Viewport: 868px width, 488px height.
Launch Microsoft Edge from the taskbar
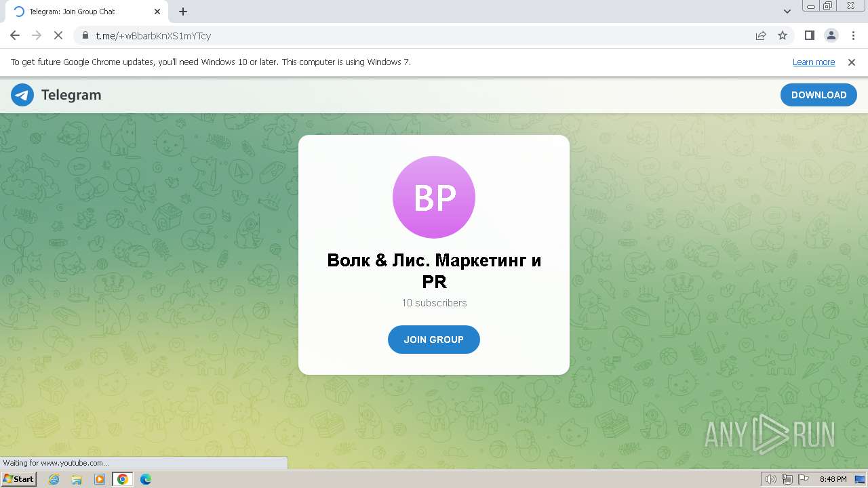[x=145, y=479]
